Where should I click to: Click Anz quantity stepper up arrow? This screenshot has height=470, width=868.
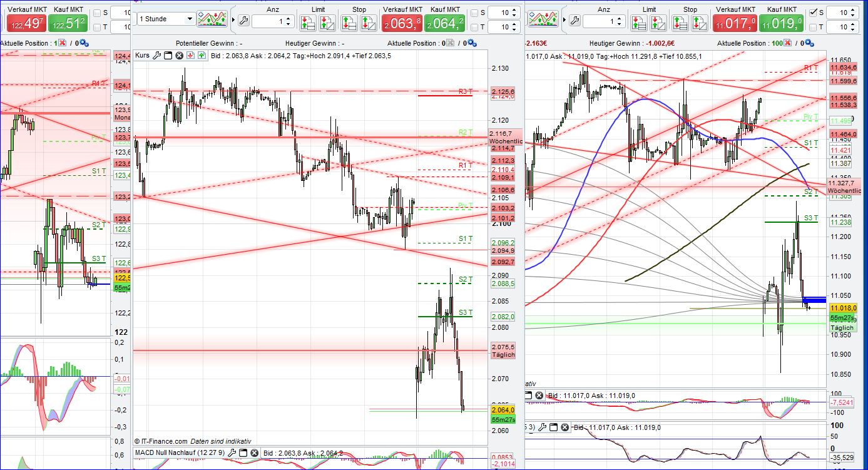click(x=287, y=17)
